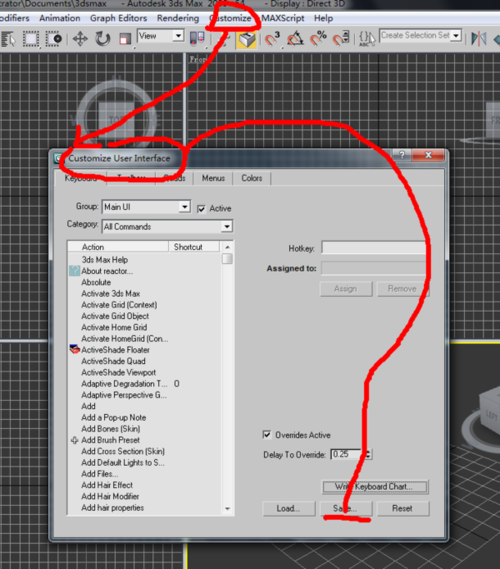Viewport: 500px width, 569px height.
Task: Click the Delay To Override value field
Action: (x=347, y=454)
